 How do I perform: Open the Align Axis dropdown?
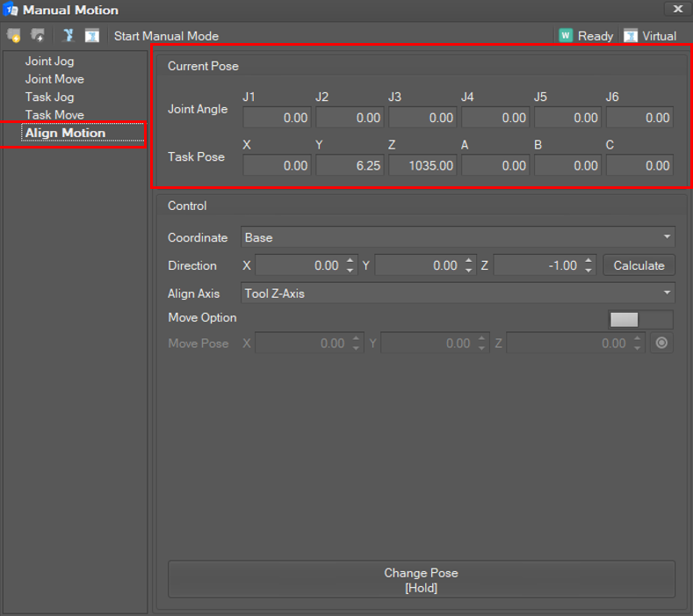pyautogui.click(x=458, y=294)
